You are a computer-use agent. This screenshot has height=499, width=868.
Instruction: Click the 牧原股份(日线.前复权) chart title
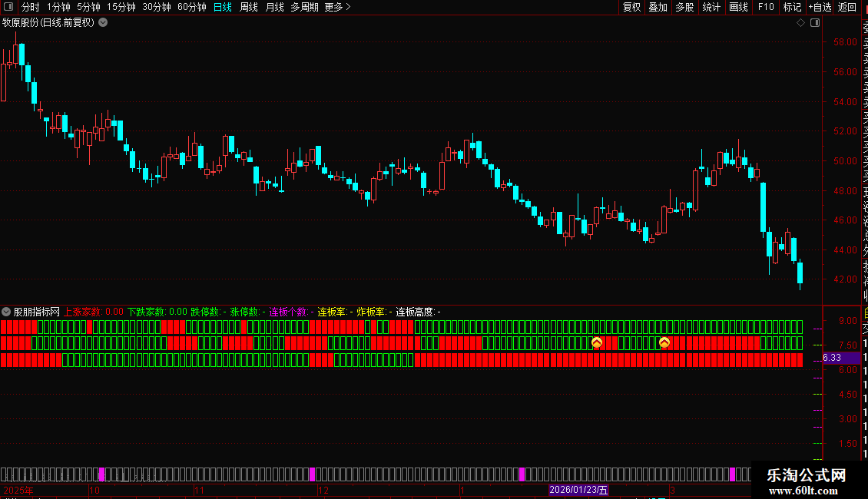click(48, 23)
